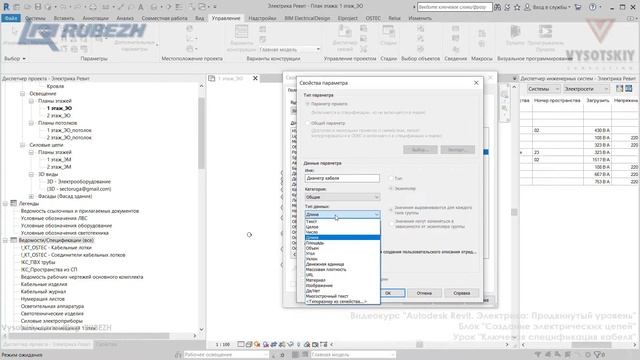Viewport: 640px width, 360px height.
Task: Switch to the Надстройки ribbon tab
Action: [262, 18]
